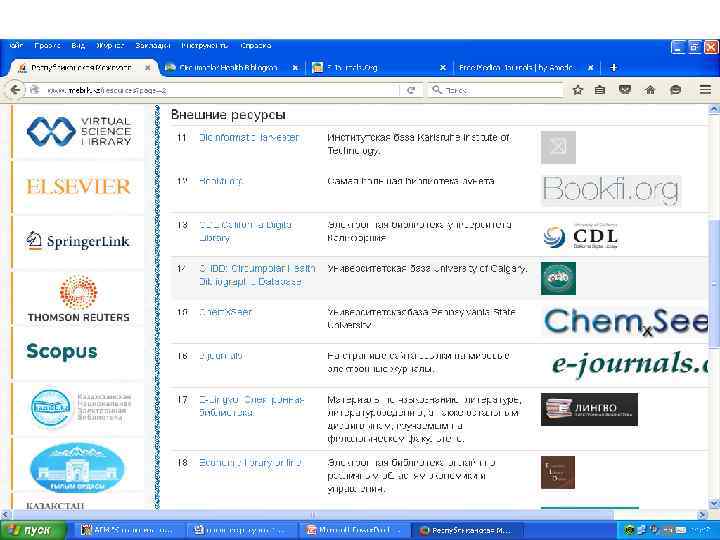Viewport: 720px width, 540px height.
Task: Open the Windows Пуск start button
Action: 32,530
